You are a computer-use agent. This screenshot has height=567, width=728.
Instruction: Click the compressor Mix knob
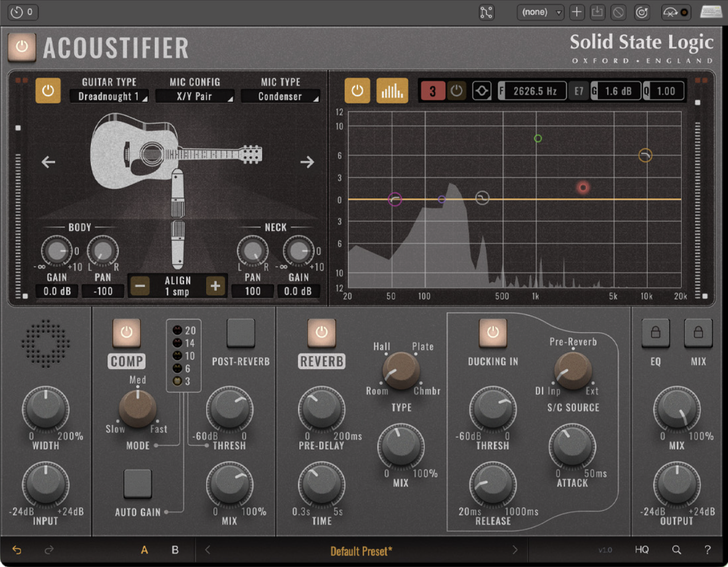coord(230,485)
